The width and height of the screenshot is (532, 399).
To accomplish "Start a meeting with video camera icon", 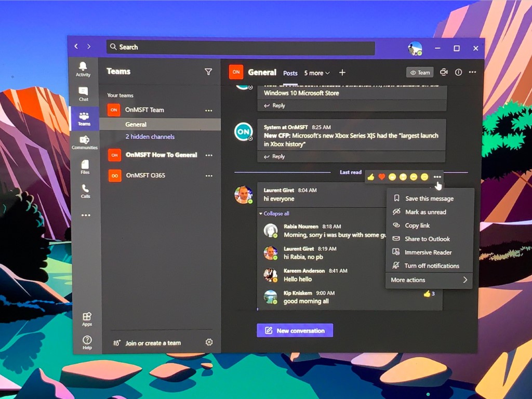I will 444,72.
